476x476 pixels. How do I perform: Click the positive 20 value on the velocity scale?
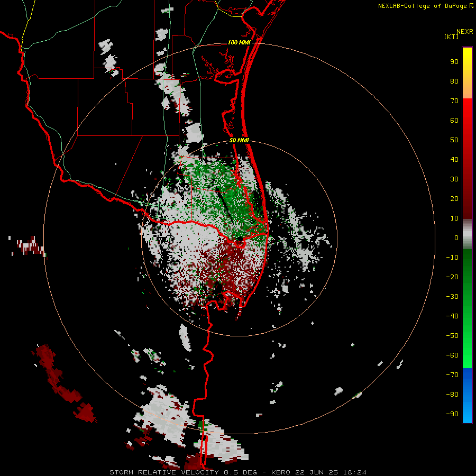(454, 199)
